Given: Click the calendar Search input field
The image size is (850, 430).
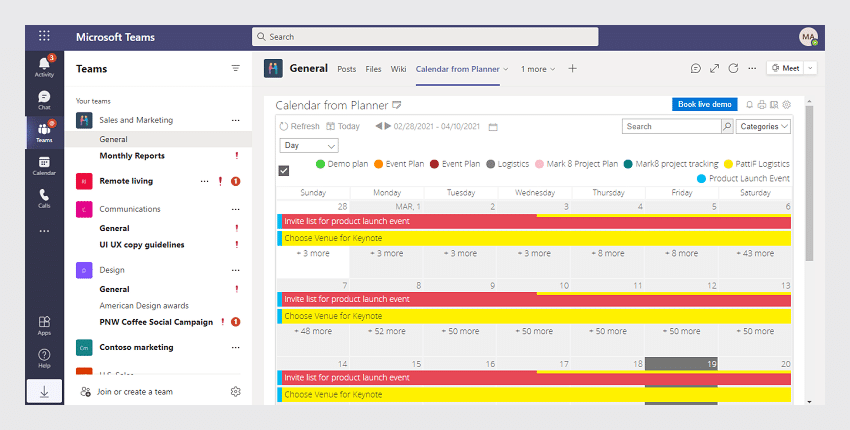Looking at the screenshot, I should coord(672,126).
